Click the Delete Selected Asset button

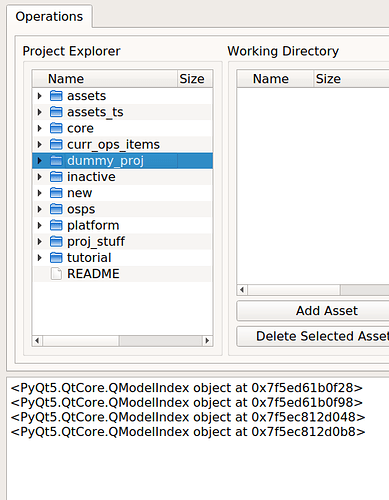coord(322,336)
